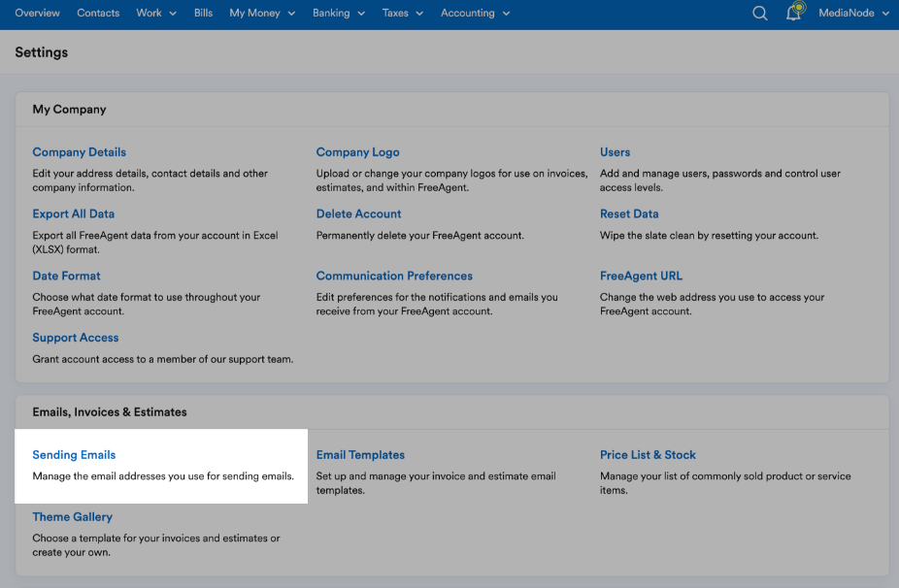This screenshot has width=899, height=588.
Task: Expand the Banking menu chevron
Action: [361, 14]
